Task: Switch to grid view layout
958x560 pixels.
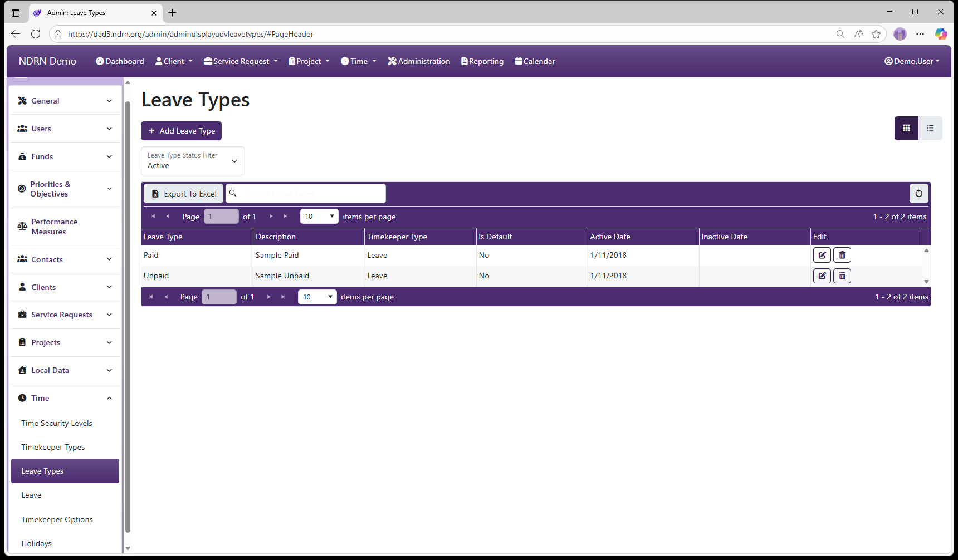Action: click(x=906, y=128)
